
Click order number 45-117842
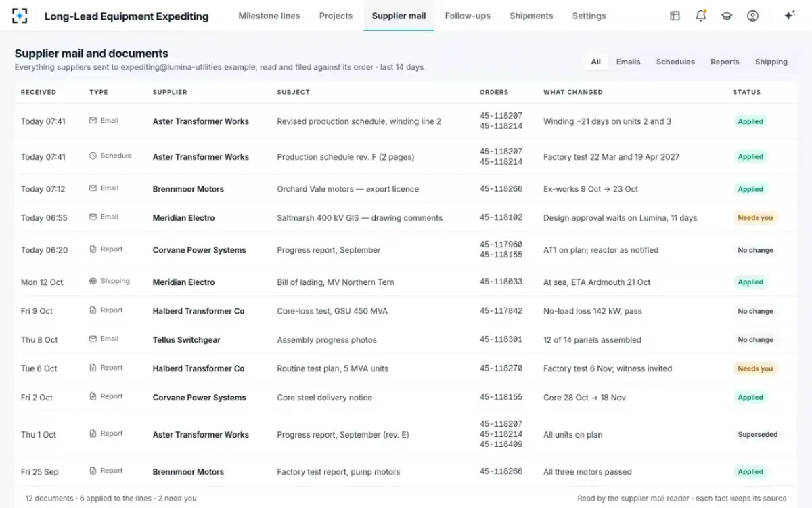tap(501, 311)
